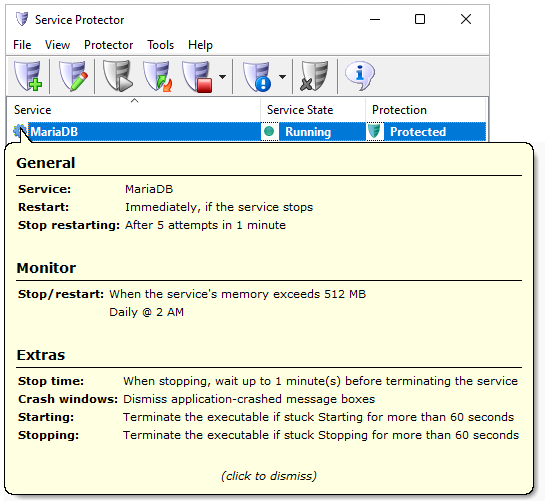This screenshot has width=545, height=504.
Task: Select the MariaDB service row
Action: (x=247, y=132)
